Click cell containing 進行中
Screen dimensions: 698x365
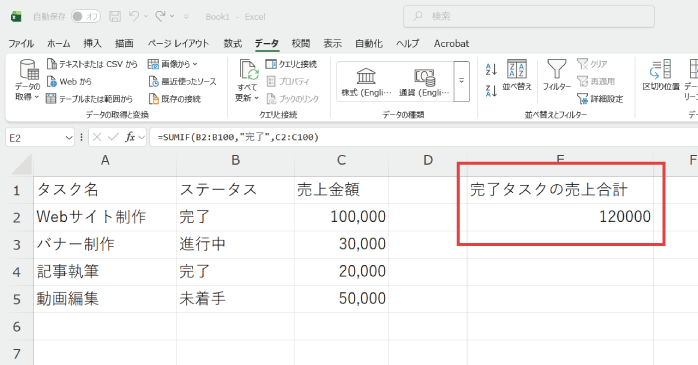coord(235,244)
